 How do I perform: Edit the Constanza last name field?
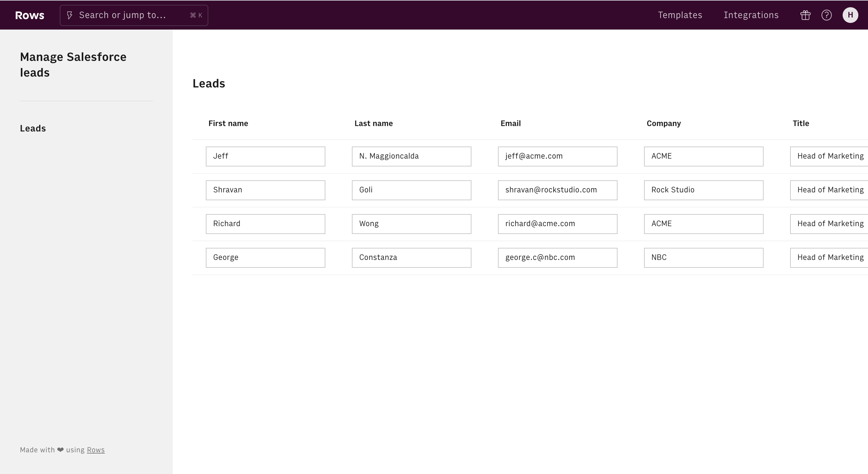(411, 258)
